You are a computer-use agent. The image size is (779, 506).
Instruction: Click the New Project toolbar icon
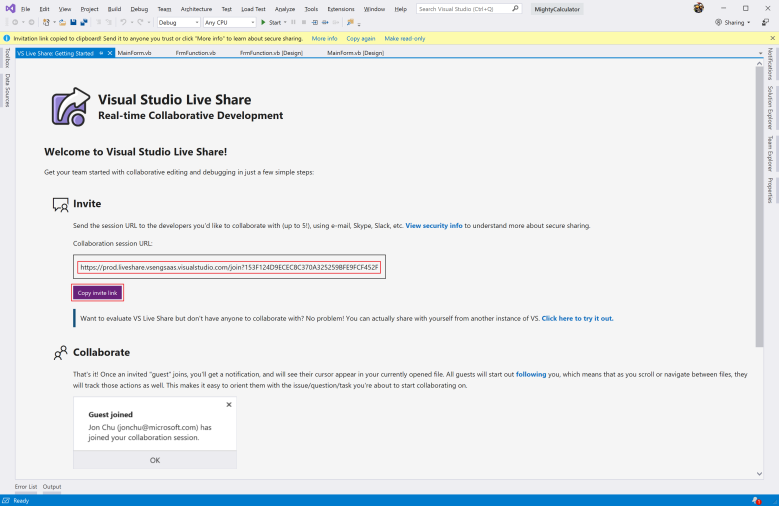tap(46, 22)
